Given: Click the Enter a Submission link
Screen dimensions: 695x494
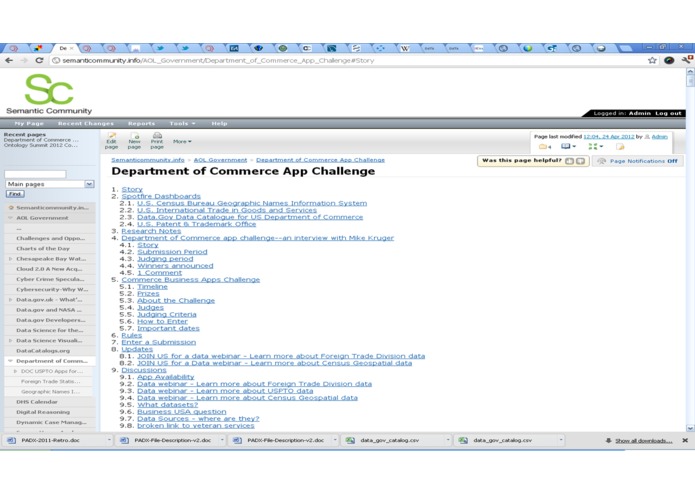Looking at the screenshot, I should pyautogui.click(x=159, y=342).
